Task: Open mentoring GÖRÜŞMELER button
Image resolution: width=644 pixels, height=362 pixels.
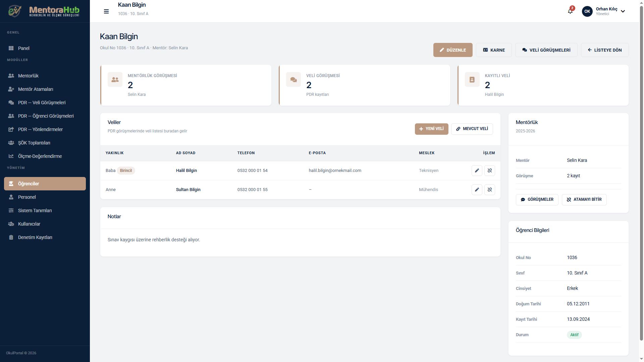Action: (x=537, y=200)
